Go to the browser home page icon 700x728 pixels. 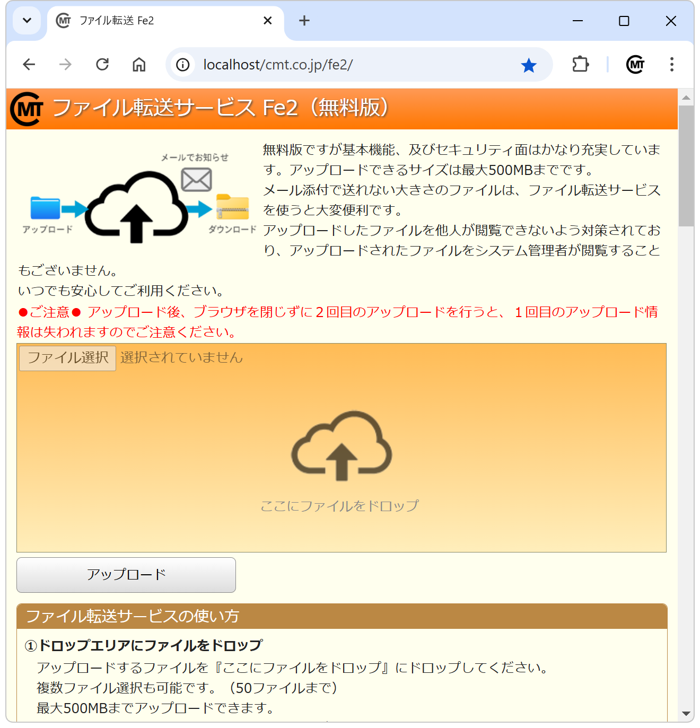[x=139, y=65]
